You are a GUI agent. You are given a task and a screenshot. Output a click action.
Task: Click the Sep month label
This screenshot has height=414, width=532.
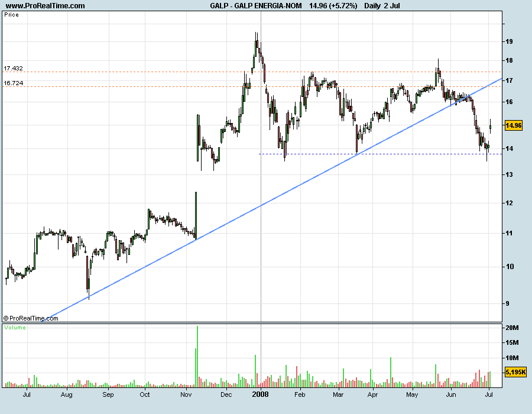(108, 394)
